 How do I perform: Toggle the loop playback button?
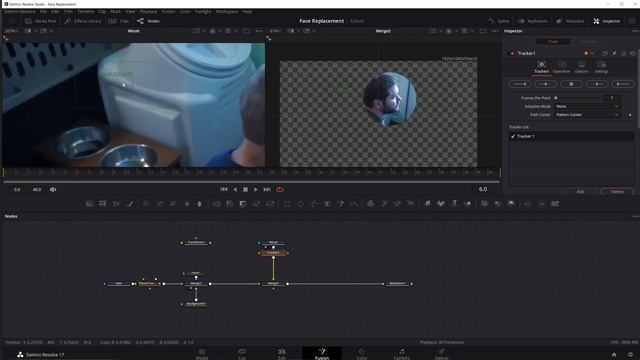pos(280,189)
